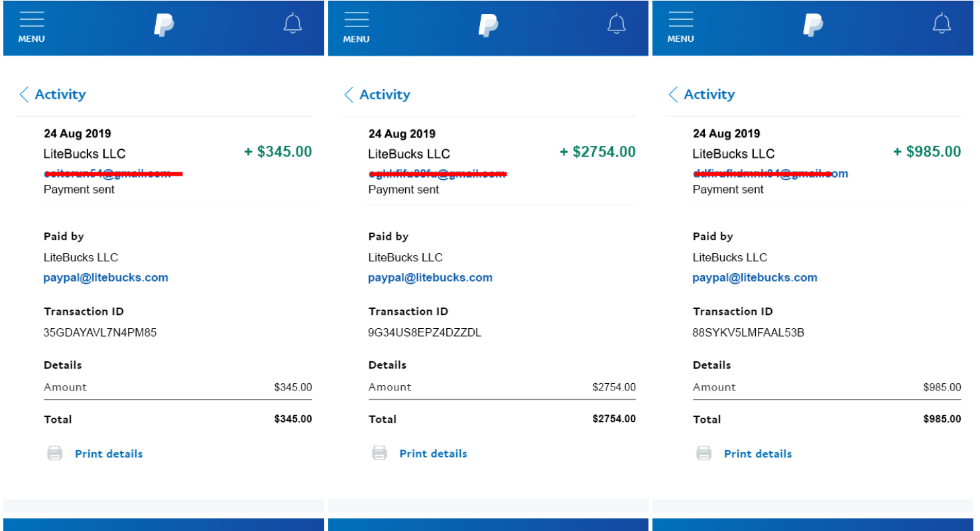This screenshot has height=531, width=980.
Task: Click the PayPal logo in the $345.00 panel
Action: coord(164,25)
